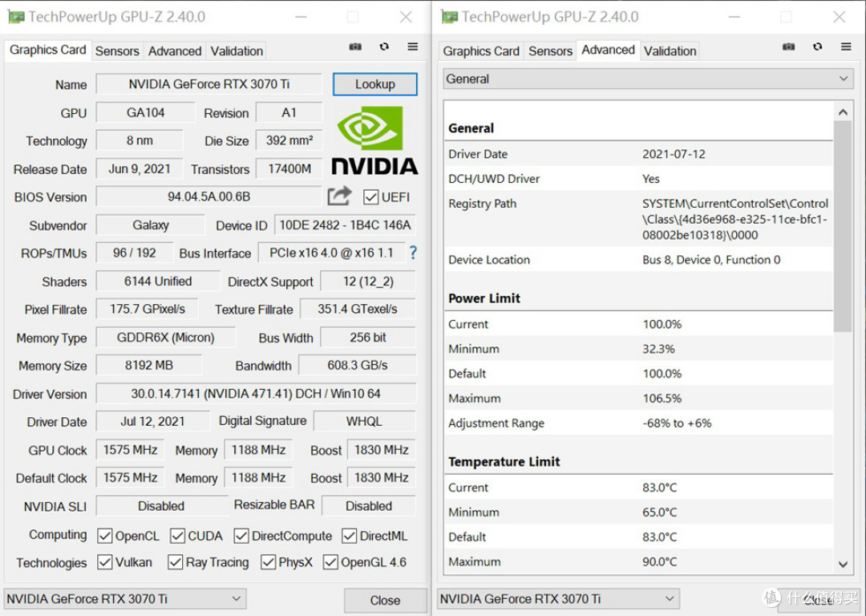Disable the Ray Tracing checkbox
The width and height of the screenshot is (866, 616).
pos(175,562)
